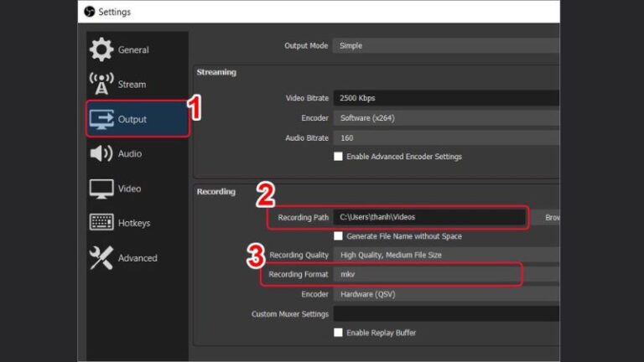Open the Stream antenna icon

101,84
